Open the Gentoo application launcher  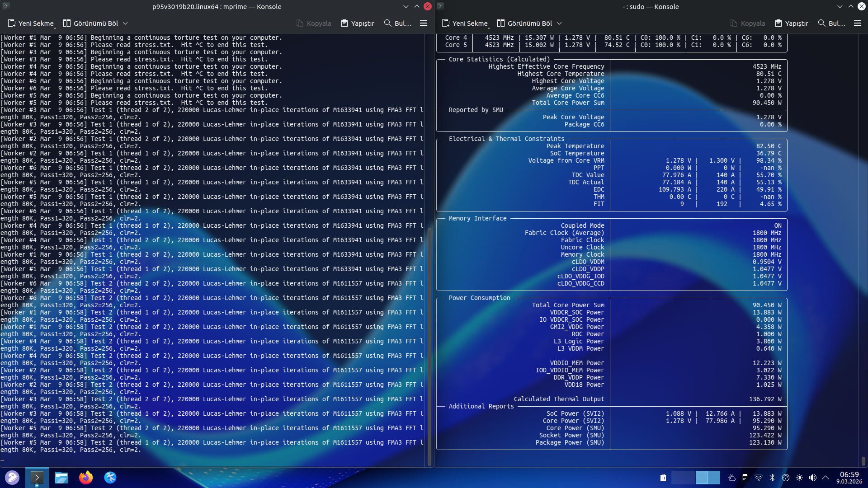[x=12, y=478]
